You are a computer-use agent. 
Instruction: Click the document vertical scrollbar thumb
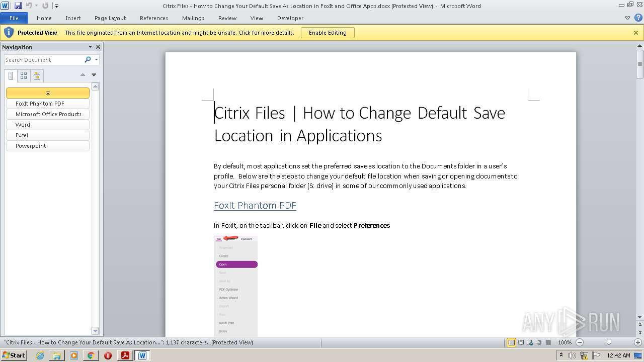(x=640, y=63)
